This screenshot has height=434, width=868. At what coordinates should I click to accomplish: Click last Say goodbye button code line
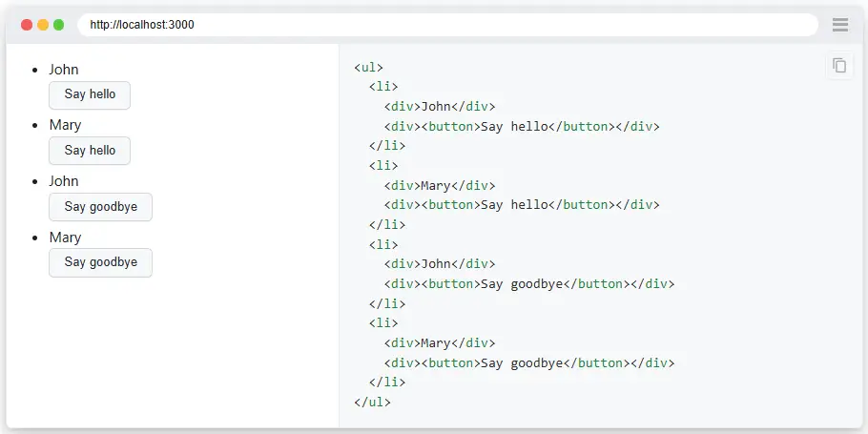click(x=529, y=362)
